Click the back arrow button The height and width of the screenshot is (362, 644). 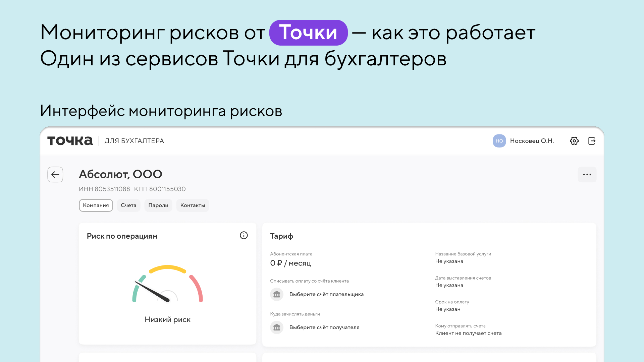tap(55, 175)
